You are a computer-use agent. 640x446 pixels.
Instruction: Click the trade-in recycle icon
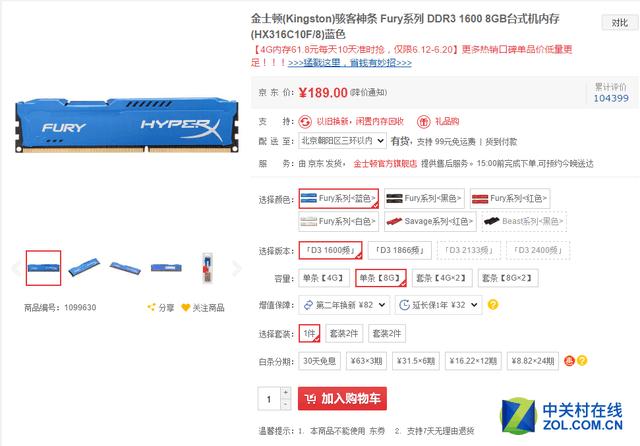pyautogui.click(x=305, y=121)
